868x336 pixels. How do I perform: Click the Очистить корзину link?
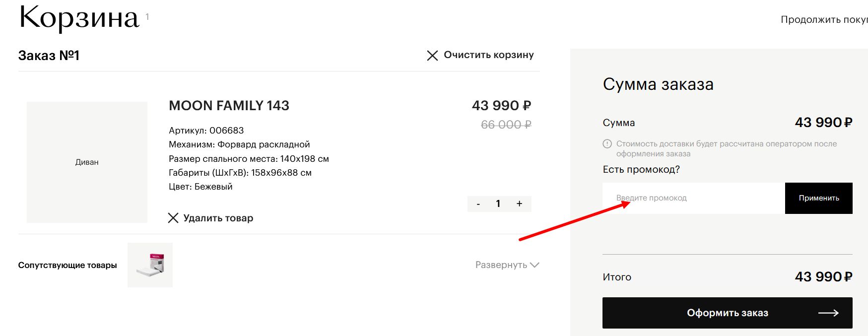tap(489, 55)
